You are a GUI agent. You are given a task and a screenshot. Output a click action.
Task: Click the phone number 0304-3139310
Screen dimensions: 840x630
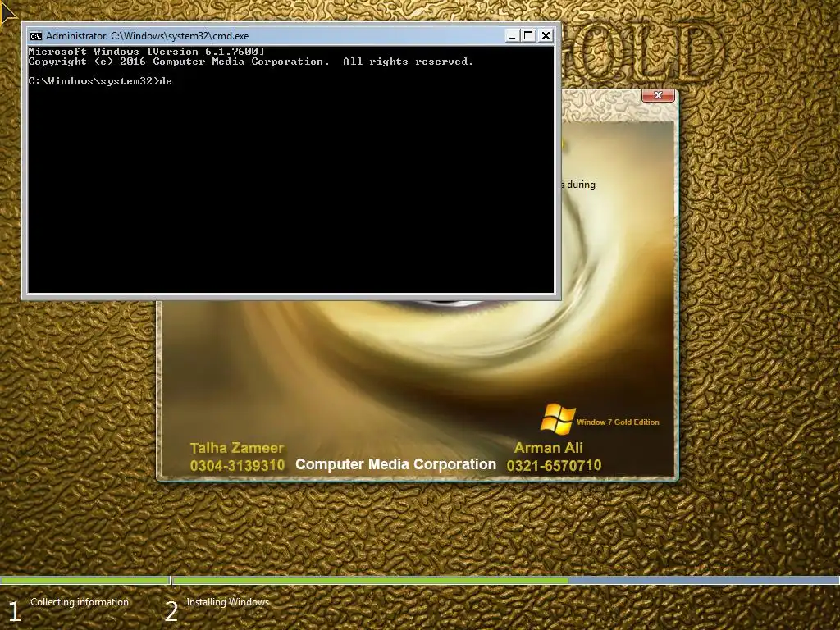[237, 466]
